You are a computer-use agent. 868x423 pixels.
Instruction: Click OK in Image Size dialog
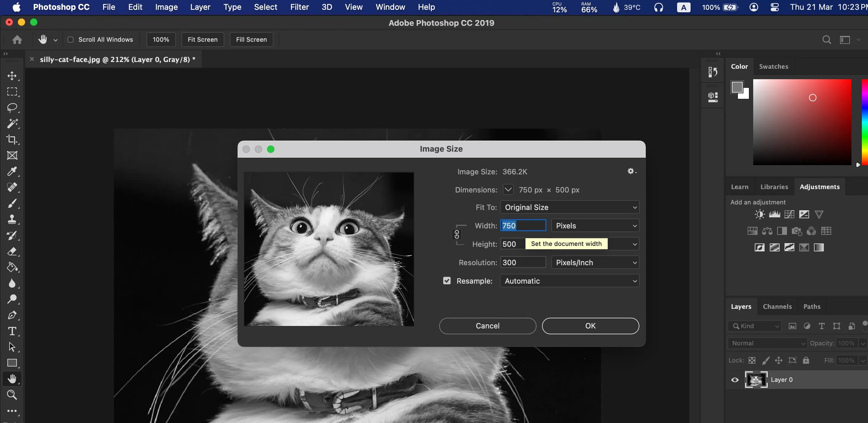coord(590,326)
